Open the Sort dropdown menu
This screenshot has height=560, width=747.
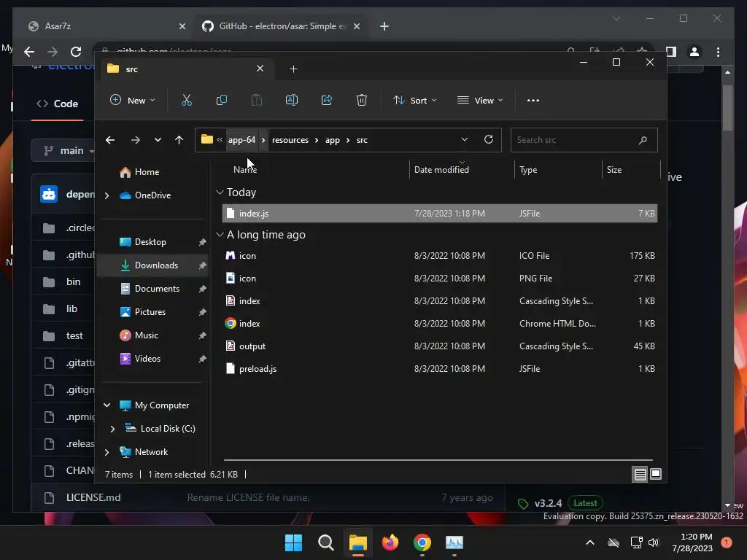(414, 101)
